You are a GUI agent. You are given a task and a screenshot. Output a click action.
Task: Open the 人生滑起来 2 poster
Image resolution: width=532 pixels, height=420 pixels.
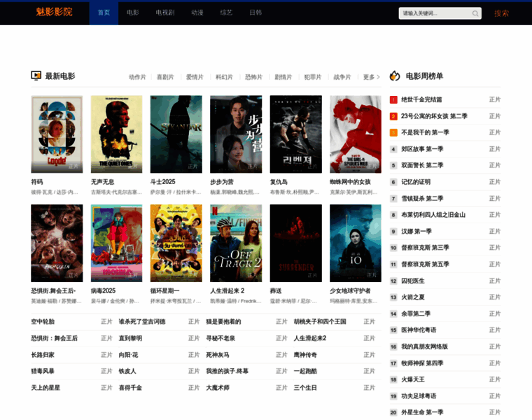click(x=236, y=243)
